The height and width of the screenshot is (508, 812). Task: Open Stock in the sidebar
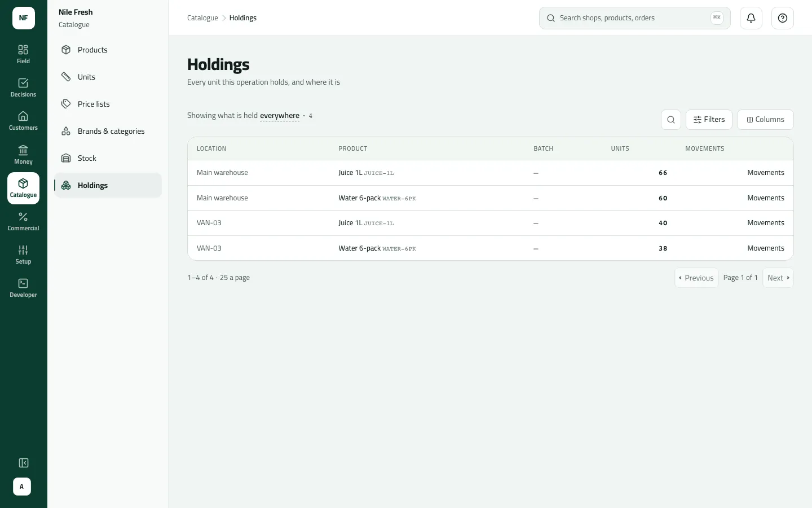click(108, 158)
